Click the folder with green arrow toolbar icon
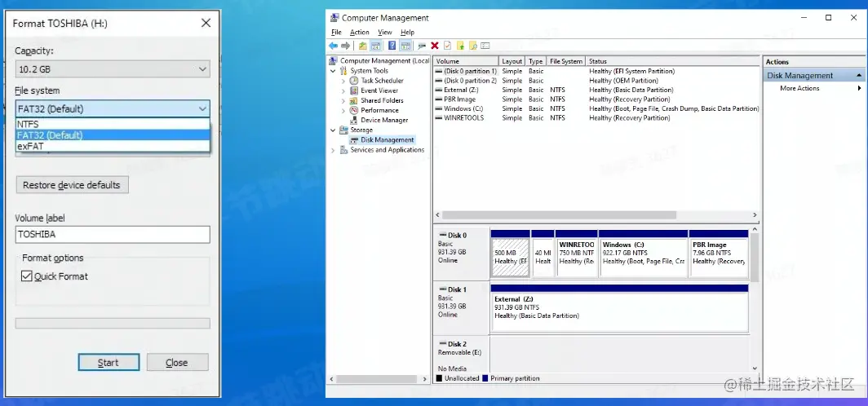 [460, 46]
